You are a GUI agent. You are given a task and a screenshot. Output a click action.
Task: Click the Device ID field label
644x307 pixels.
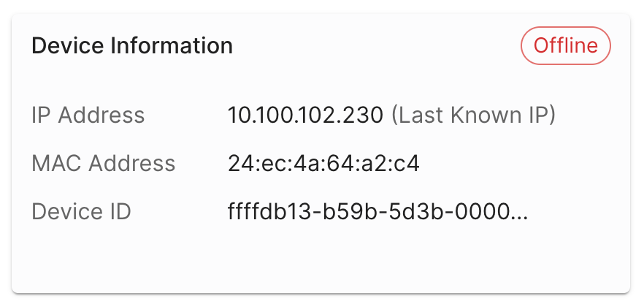[81, 212]
